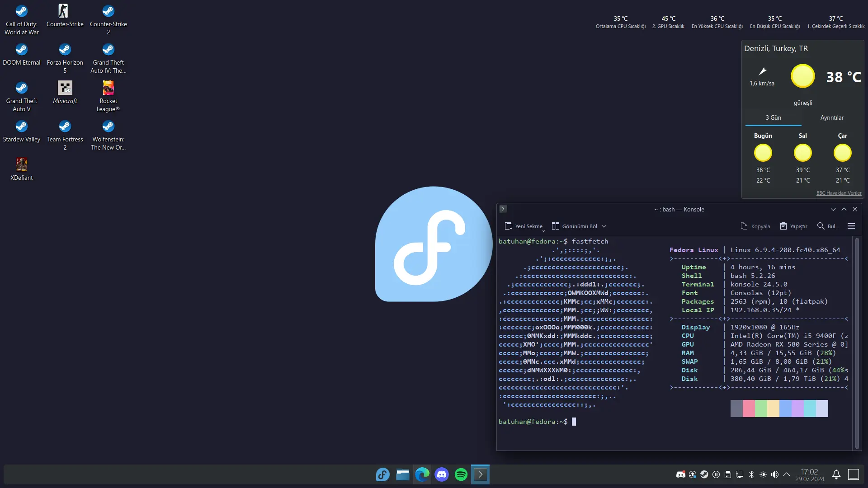Click Konsole vertical scrollbar

857,343
